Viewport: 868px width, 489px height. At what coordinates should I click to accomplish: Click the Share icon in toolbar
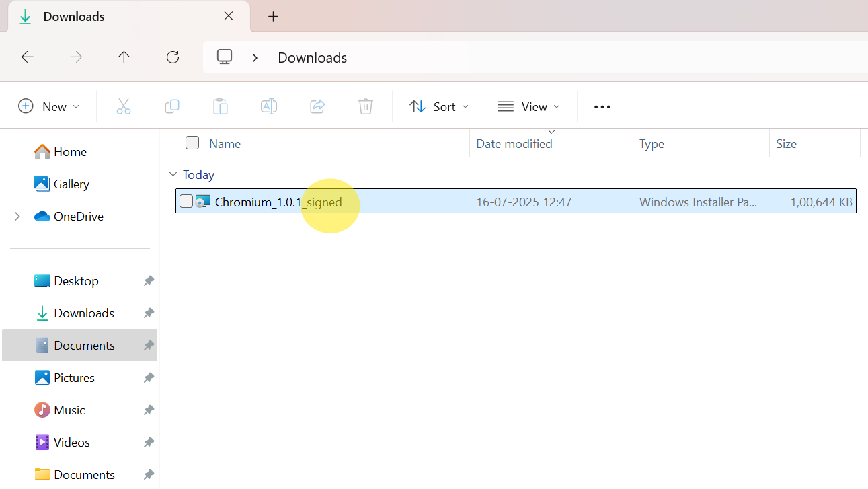pyautogui.click(x=317, y=106)
